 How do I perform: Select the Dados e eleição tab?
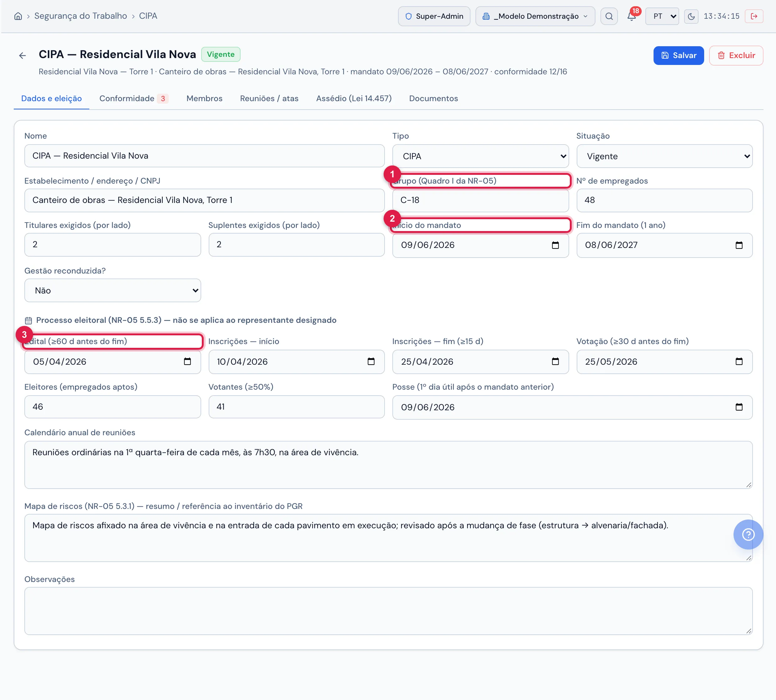(51, 98)
